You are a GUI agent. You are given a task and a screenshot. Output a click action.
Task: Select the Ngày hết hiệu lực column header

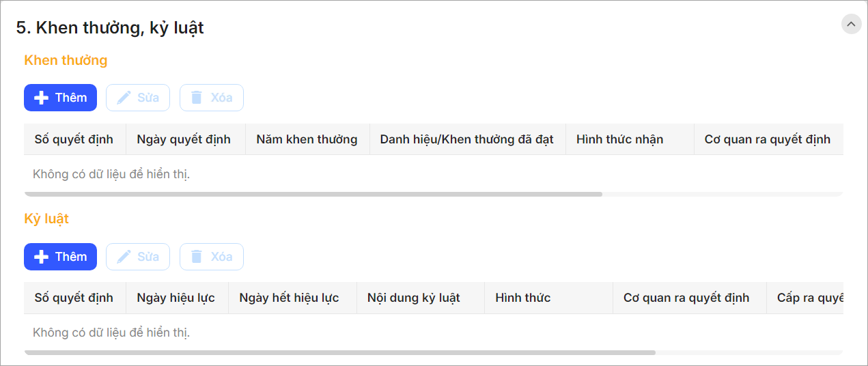point(289,298)
